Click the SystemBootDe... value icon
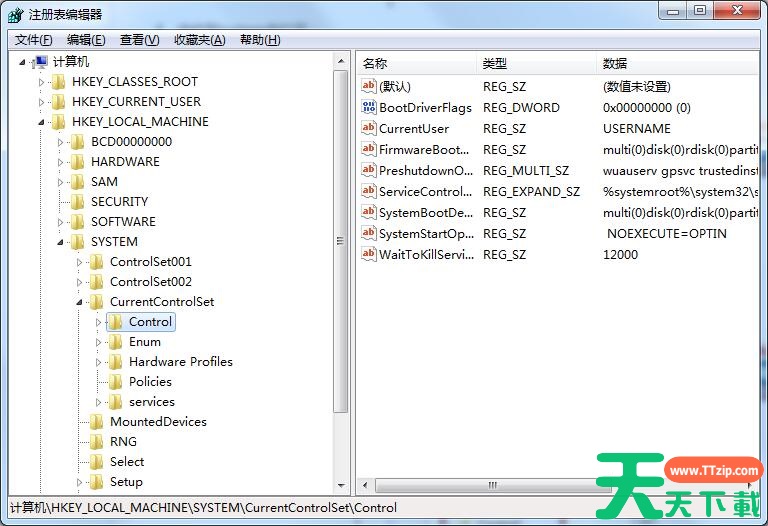Screen dimensions: 768x526 [368, 212]
